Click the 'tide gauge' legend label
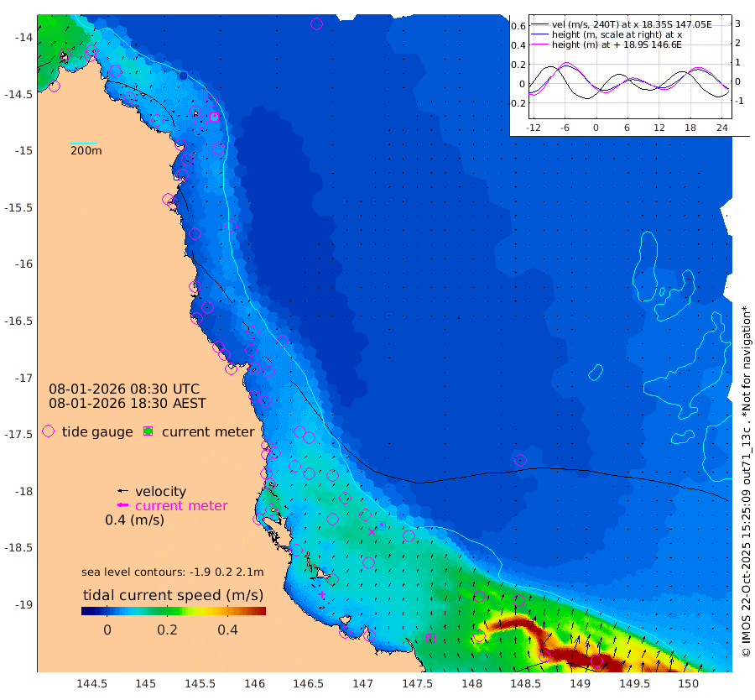The width and height of the screenshot is (755, 700). point(97,431)
